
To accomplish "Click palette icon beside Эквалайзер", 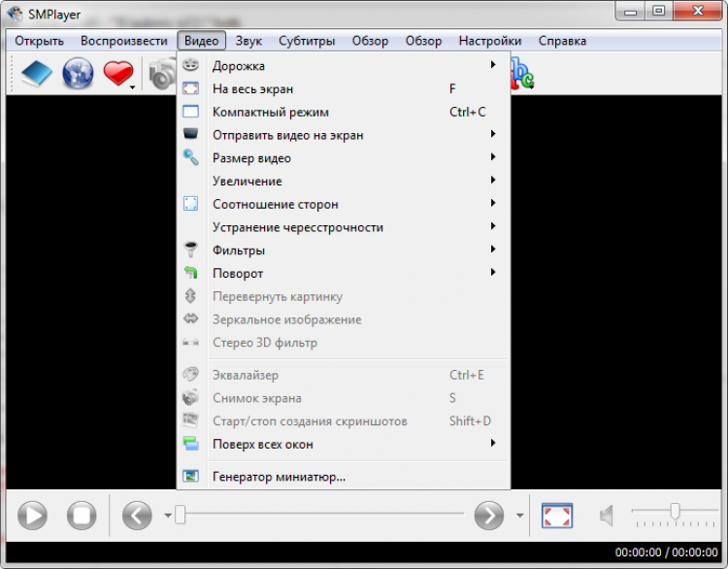I will 190,374.
